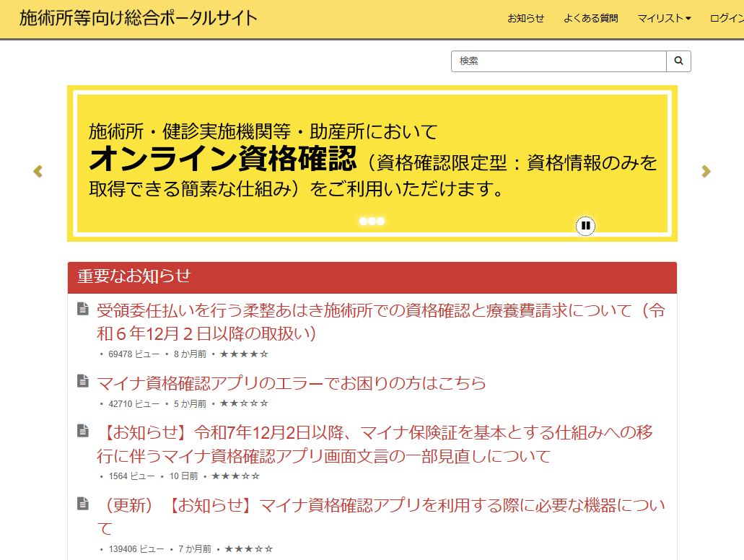
Task: Click the ログイン link in header
Action: [x=726, y=19]
